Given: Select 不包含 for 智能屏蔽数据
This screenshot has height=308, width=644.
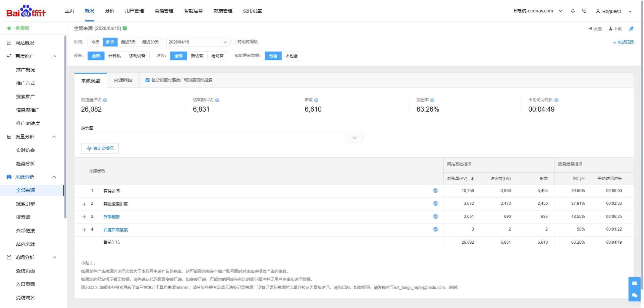Looking at the screenshot, I should [291, 56].
